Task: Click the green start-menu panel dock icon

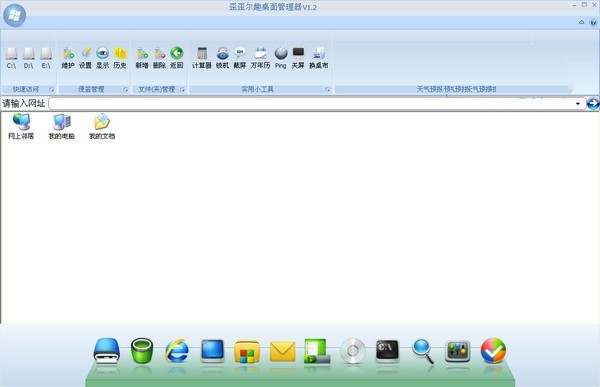Action: 317,351
